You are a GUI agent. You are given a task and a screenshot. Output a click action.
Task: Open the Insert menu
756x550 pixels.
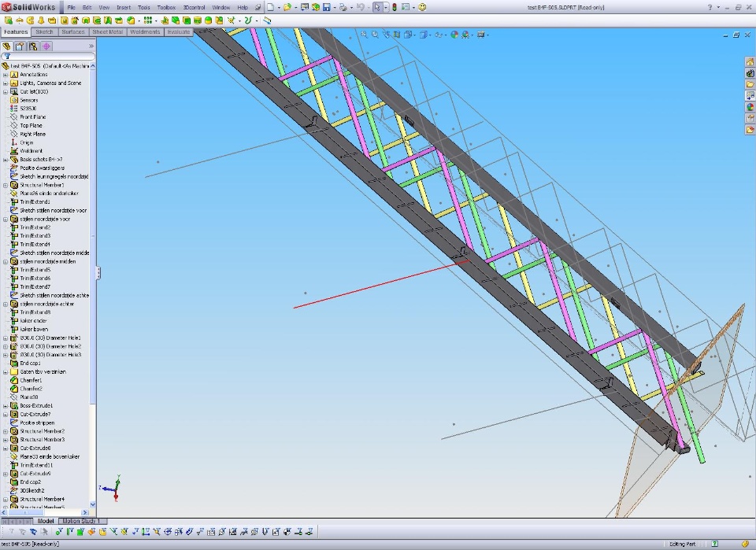coord(124,7)
